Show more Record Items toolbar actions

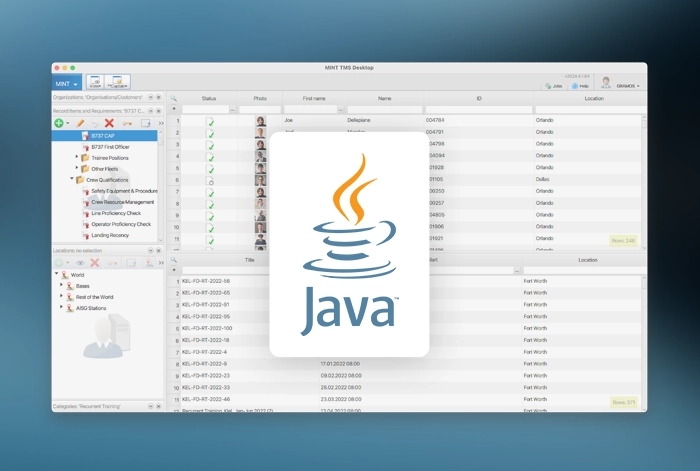161,123
